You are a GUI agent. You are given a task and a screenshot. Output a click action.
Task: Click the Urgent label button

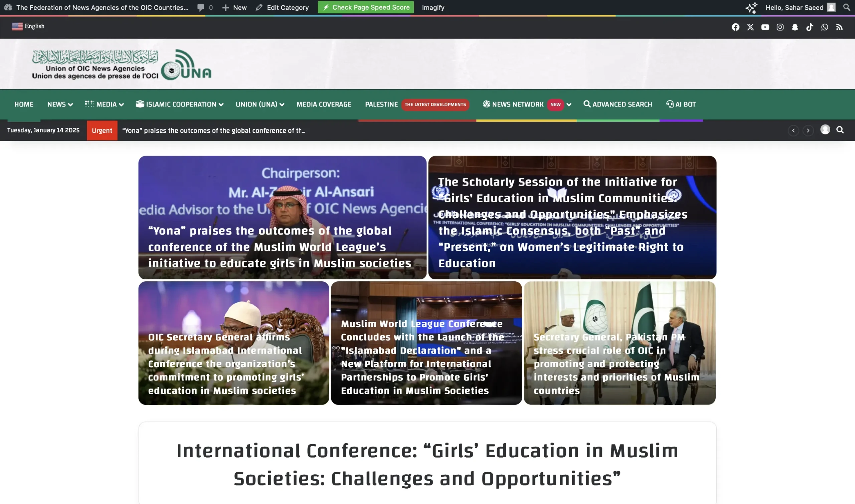coord(102,131)
